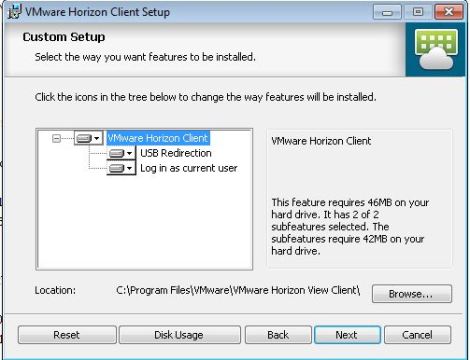The height and width of the screenshot is (360, 470).
Task: Collapse the VMware Horizon Client tree node
Action: pyautogui.click(x=57, y=138)
